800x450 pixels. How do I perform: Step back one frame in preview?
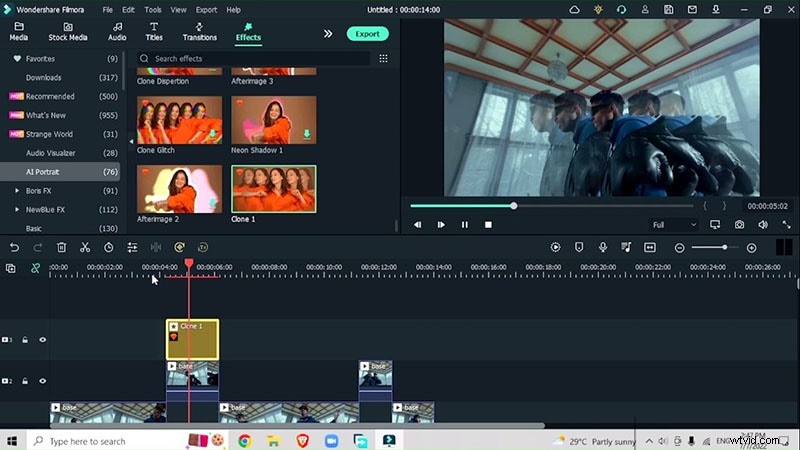click(x=417, y=224)
